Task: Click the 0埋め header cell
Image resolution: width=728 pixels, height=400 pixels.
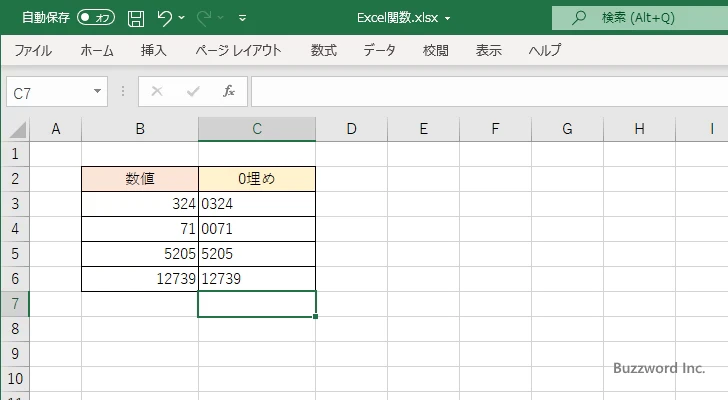Action: (x=257, y=179)
